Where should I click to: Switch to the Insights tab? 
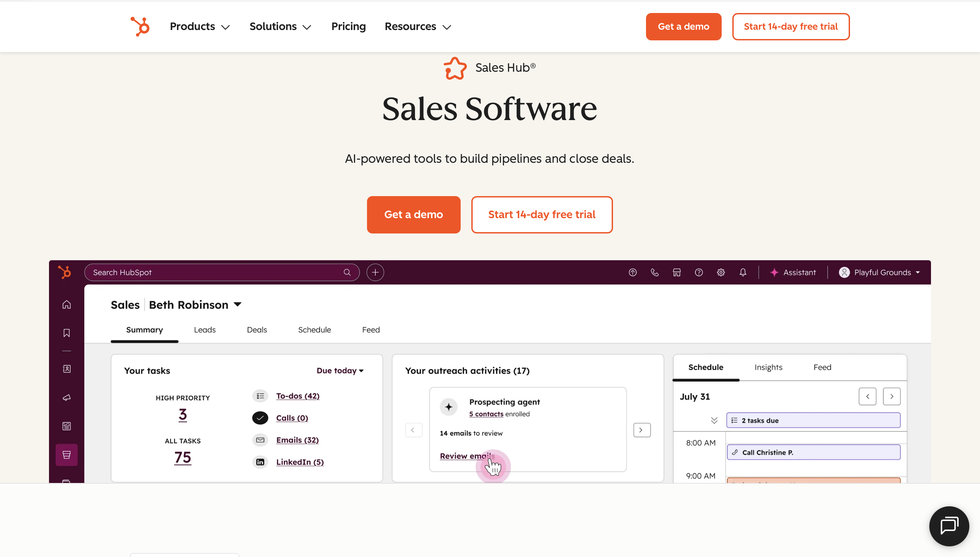[768, 367]
